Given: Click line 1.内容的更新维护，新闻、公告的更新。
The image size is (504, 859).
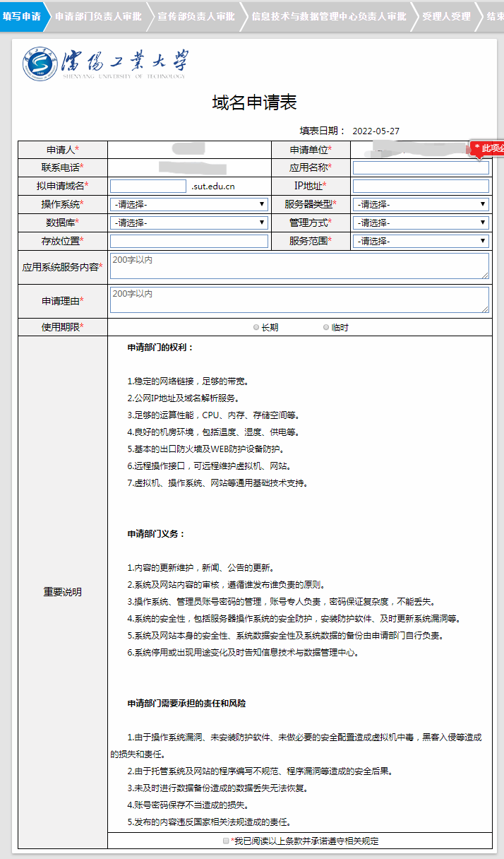Looking at the screenshot, I should click(200, 567).
